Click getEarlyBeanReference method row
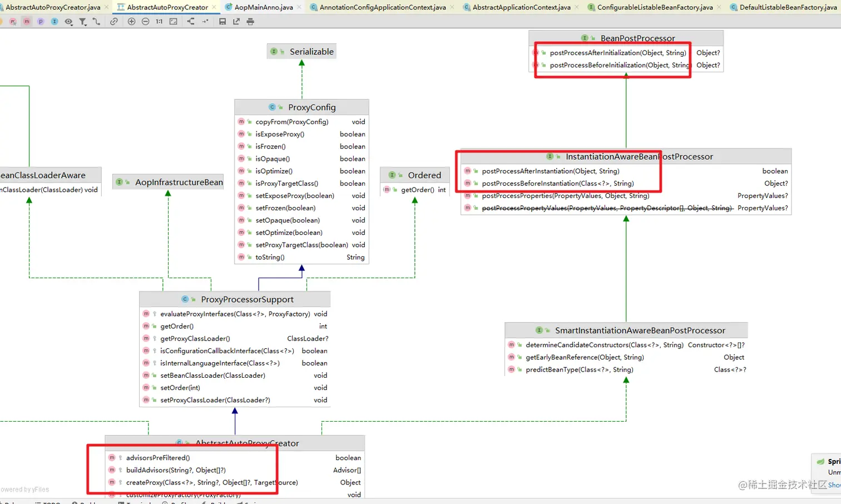 point(626,357)
